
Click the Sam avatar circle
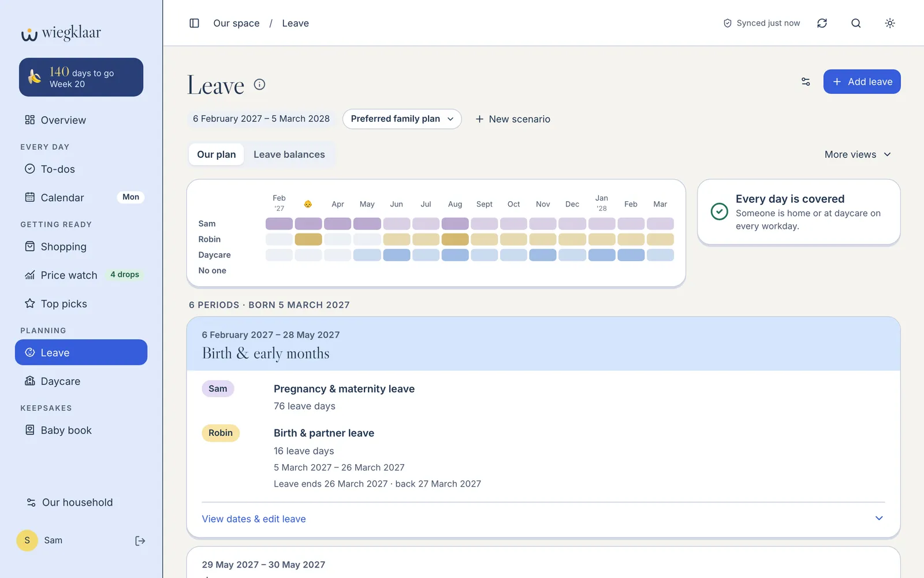coord(27,540)
